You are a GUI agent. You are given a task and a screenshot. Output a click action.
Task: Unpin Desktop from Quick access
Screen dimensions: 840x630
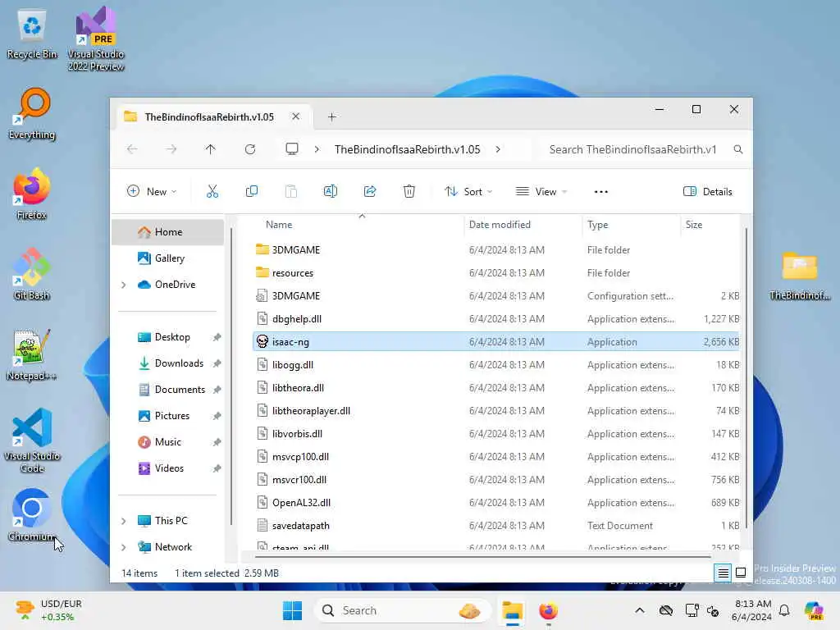[217, 337]
